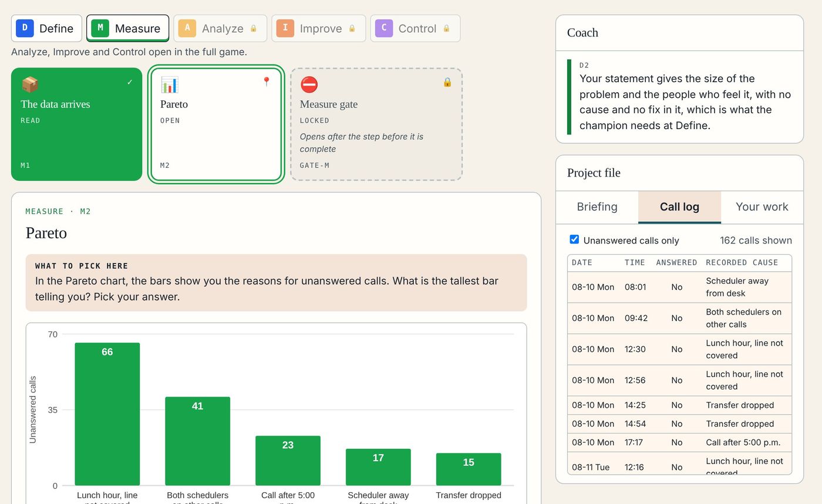
Task: Click the locked Measure gate card
Action: pyautogui.click(x=376, y=124)
